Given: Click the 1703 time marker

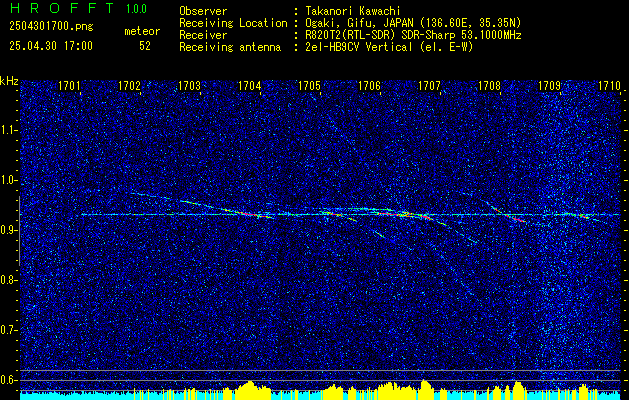Looking at the screenshot, I should [x=189, y=85].
